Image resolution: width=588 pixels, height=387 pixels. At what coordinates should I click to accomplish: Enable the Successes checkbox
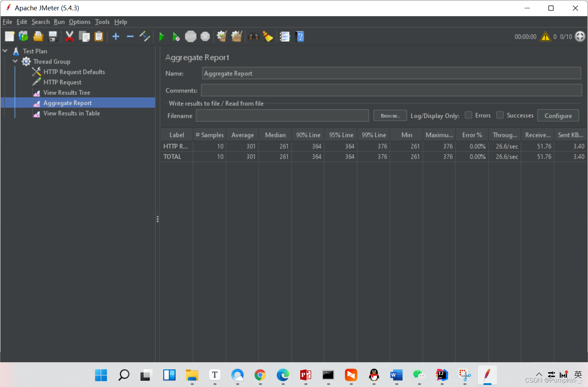point(500,115)
